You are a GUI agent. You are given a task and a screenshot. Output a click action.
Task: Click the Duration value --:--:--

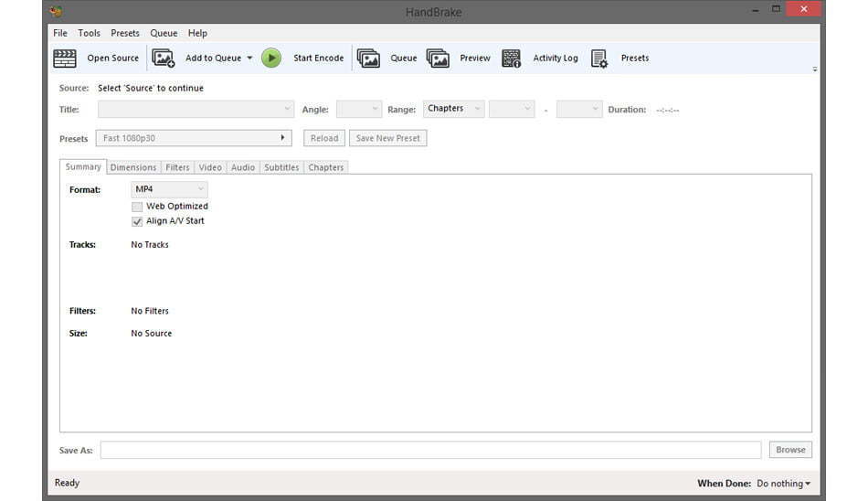click(x=668, y=110)
